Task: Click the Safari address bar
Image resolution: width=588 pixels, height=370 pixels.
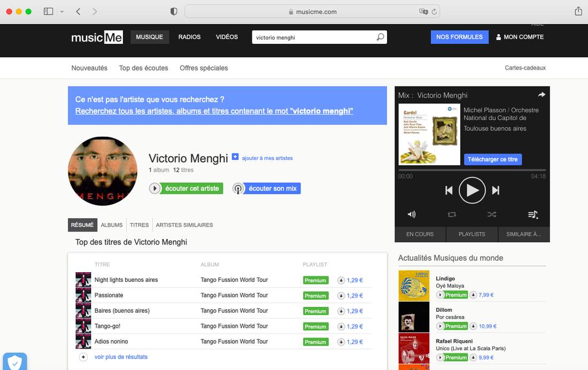Action: click(312, 12)
